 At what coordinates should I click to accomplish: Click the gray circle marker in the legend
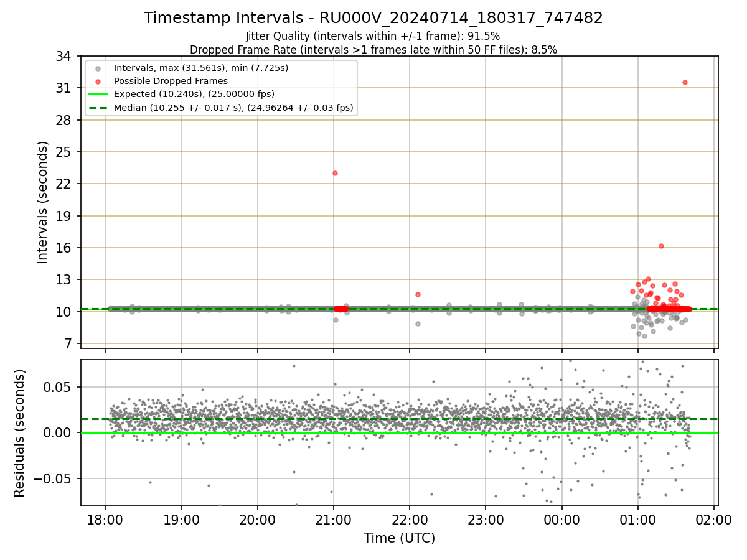[x=98, y=68]
